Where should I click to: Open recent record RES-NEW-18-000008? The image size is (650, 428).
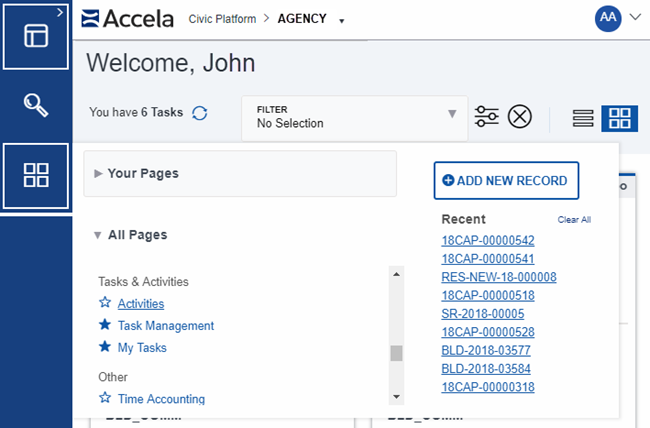(x=498, y=277)
